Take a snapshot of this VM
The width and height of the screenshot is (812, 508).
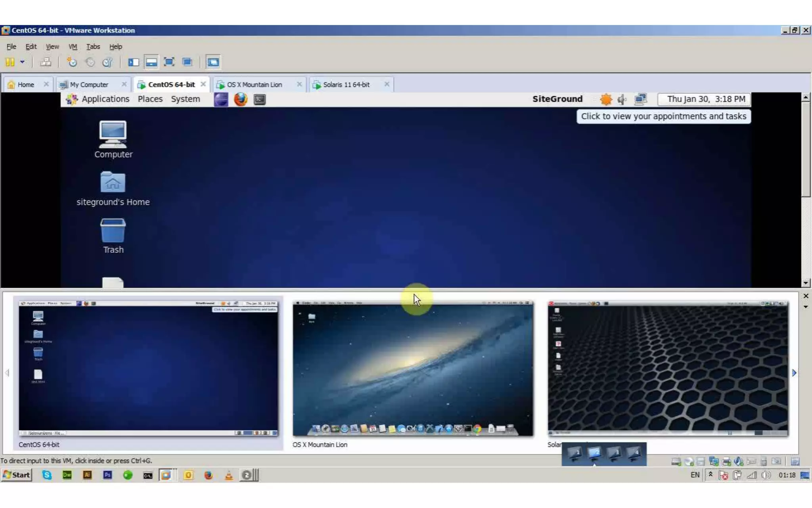click(x=72, y=62)
